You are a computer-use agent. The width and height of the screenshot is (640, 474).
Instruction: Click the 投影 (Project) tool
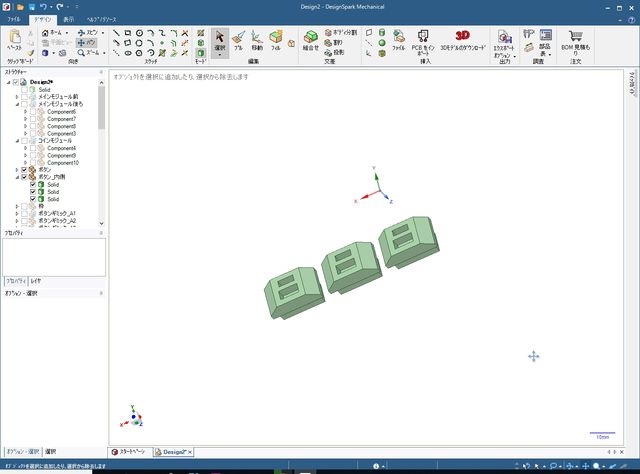335,52
